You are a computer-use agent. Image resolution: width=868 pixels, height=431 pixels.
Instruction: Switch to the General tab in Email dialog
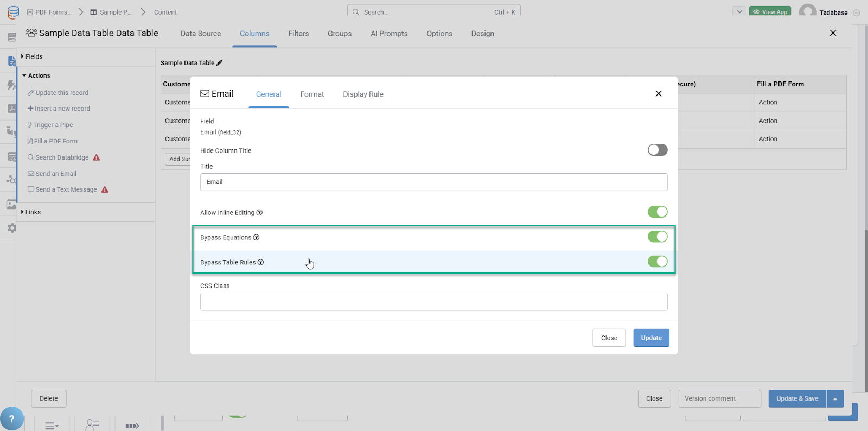point(269,94)
